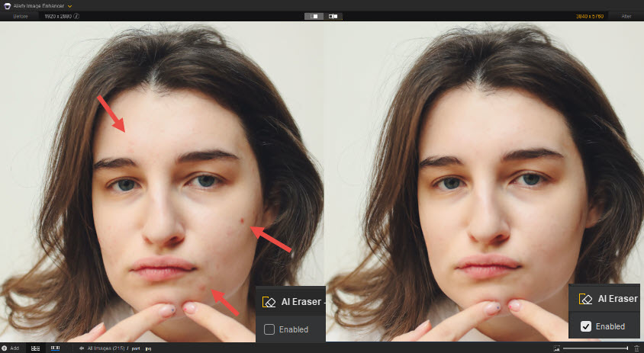Adjust the zoom slider in the bottom bar
644x353 pixels.
pos(596,348)
